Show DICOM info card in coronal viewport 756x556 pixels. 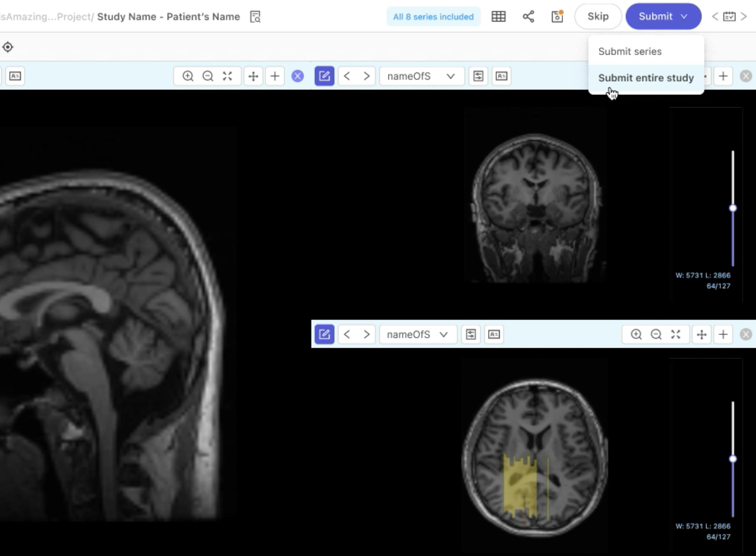[x=501, y=76]
